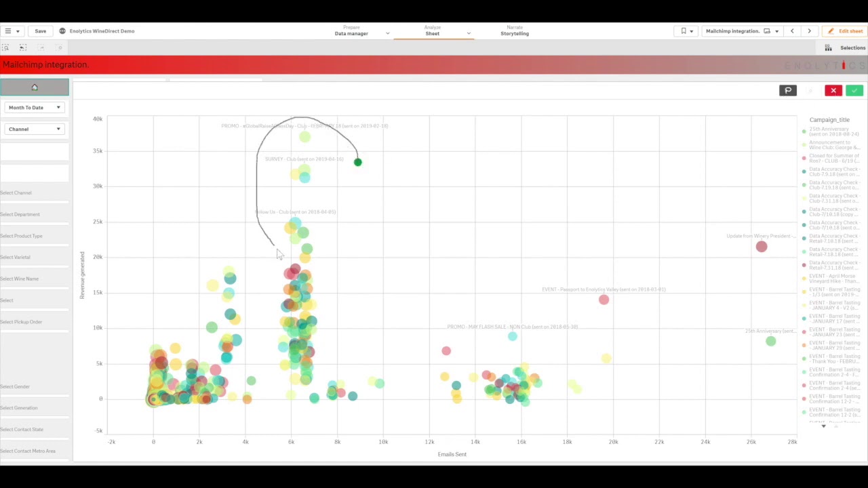Click the Revenue generated axis title
868x488 pixels.
(x=83, y=275)
